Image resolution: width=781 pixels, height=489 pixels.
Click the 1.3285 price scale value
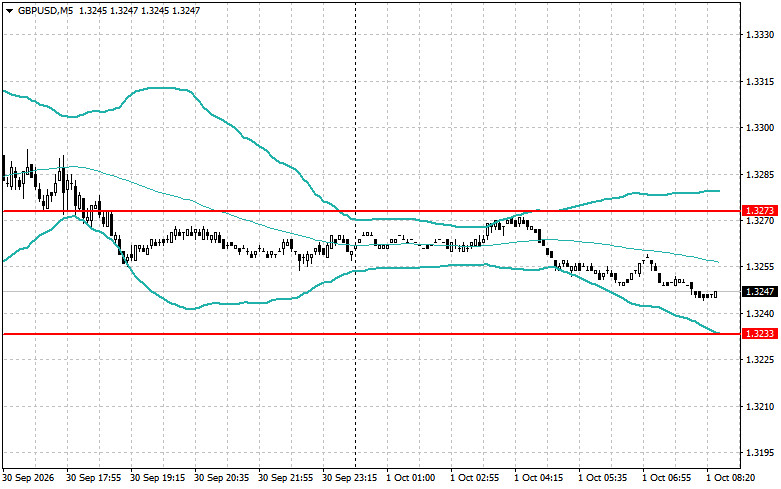(760, 175)
